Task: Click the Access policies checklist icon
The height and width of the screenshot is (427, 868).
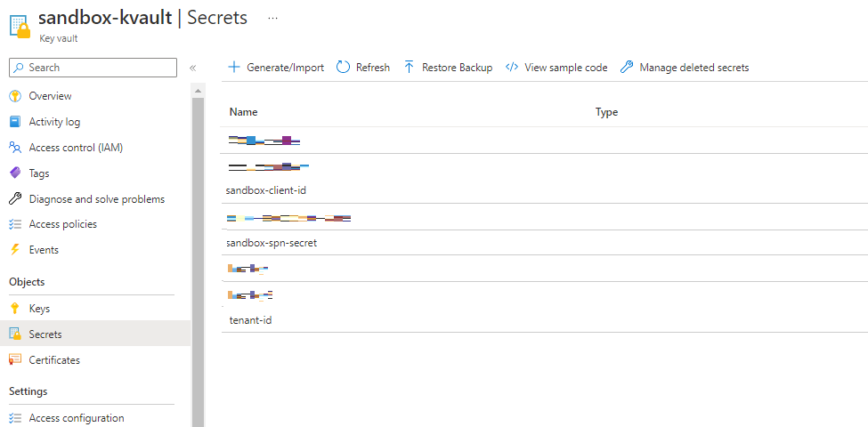Action: click(x=15, y=224)
